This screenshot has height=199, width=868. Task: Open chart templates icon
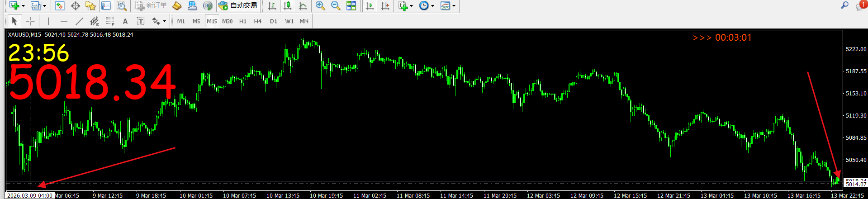(x=446, y=5)
